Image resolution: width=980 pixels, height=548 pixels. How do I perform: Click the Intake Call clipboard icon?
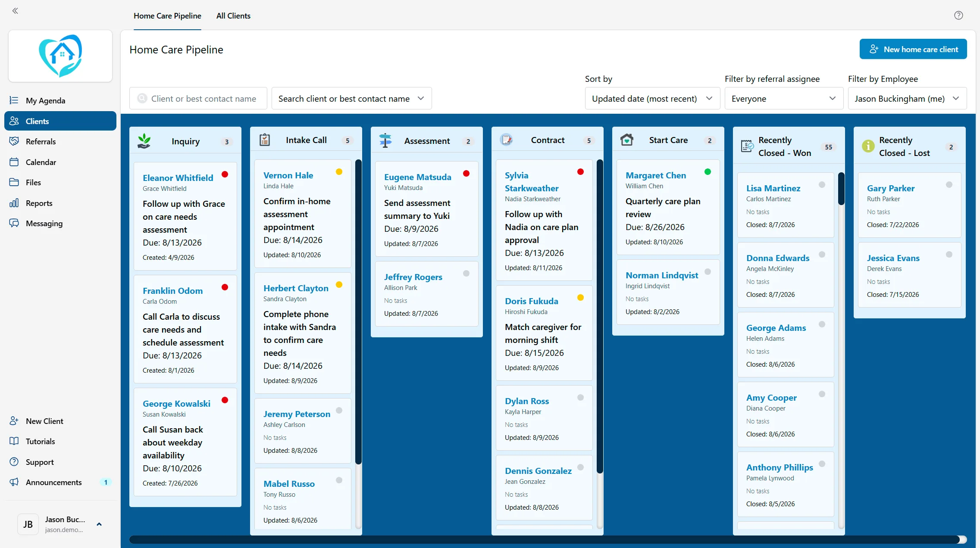pyautogui.click(x=265, y=140)
